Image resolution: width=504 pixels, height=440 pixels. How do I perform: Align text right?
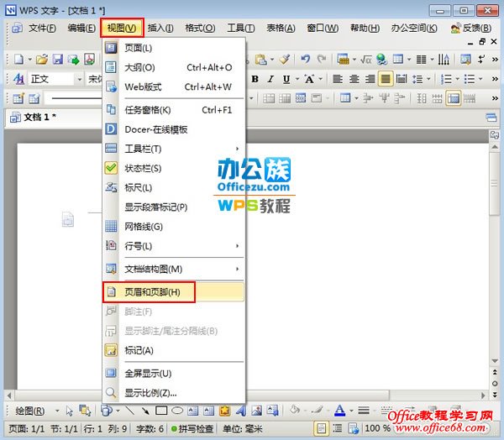[x=370, y=79]
